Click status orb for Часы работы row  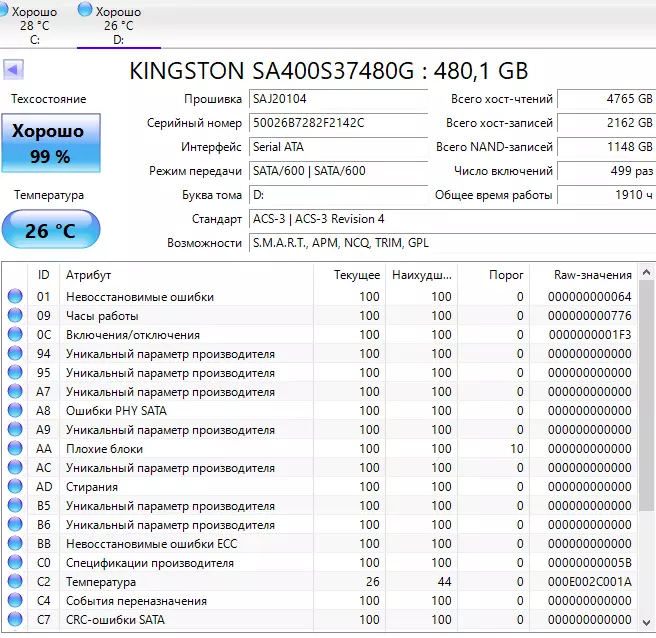click(x=15, y=316)
